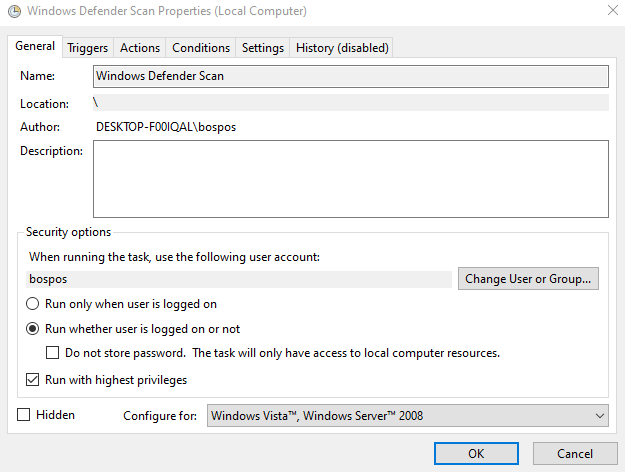Viewport: 625px width, 472px height.
Task: Select Run only when user is logged on
Action: click(121, 304)
